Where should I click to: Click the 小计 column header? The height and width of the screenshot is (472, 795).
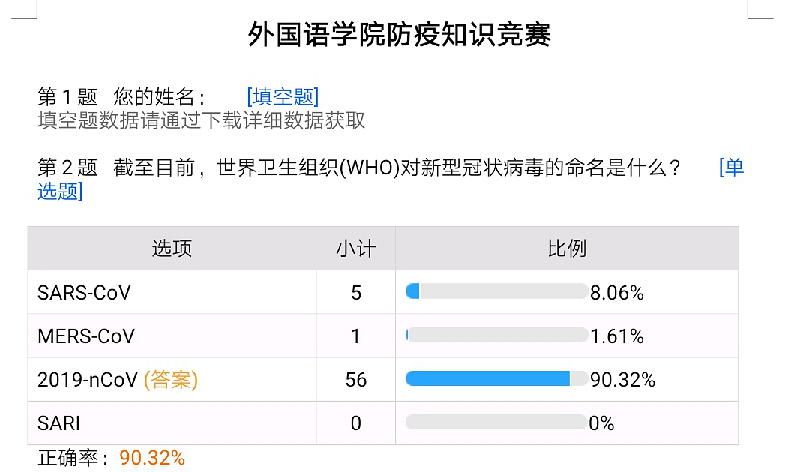355,248
